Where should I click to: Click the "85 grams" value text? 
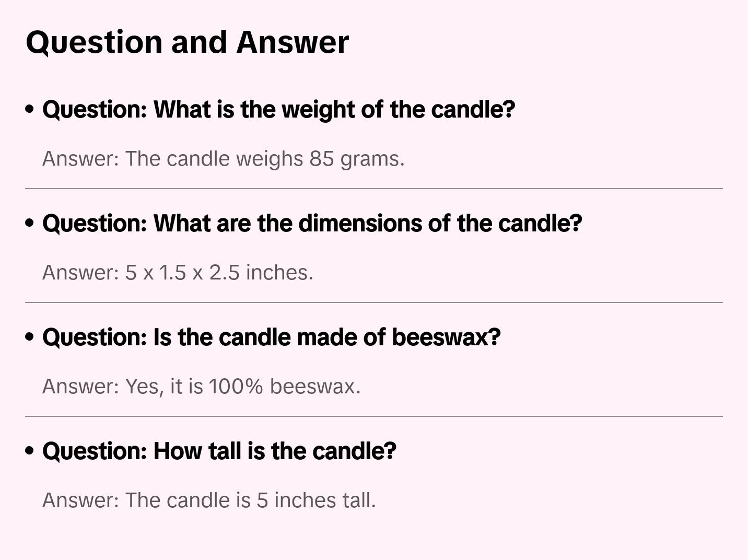357,159
